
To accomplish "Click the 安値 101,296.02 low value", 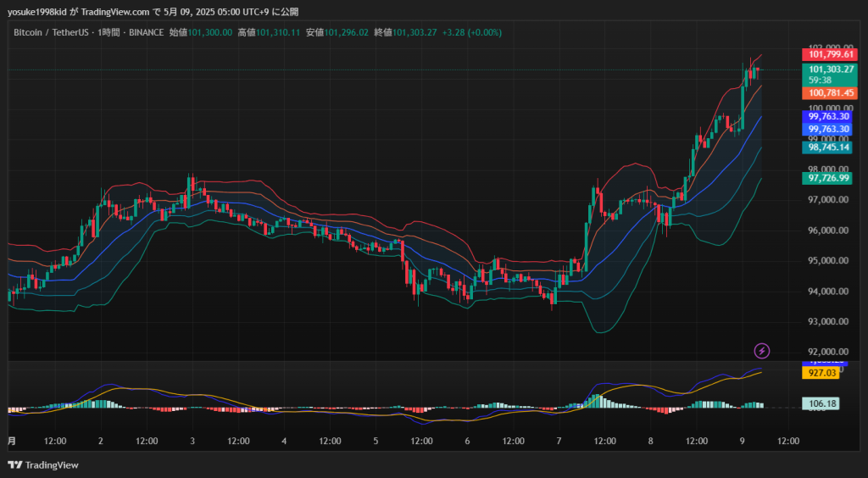I will click(337, 33).
